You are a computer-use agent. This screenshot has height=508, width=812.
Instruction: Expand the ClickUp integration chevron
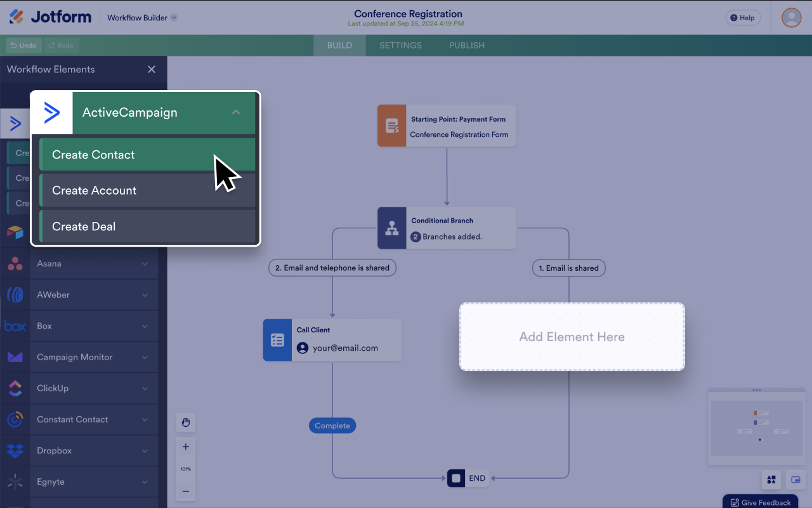[145, 388]
